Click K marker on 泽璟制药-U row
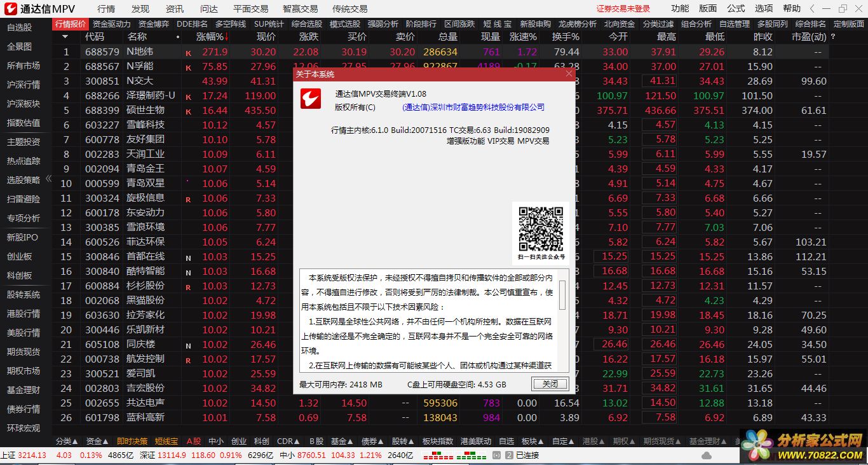The height and width of the screenshot is (465, 868). (x=188, y=97)
